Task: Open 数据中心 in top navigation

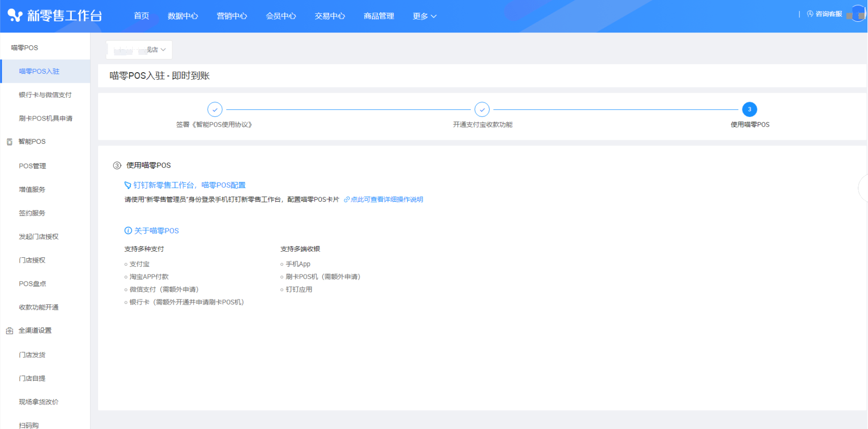Action: click(x=183, y=16)
